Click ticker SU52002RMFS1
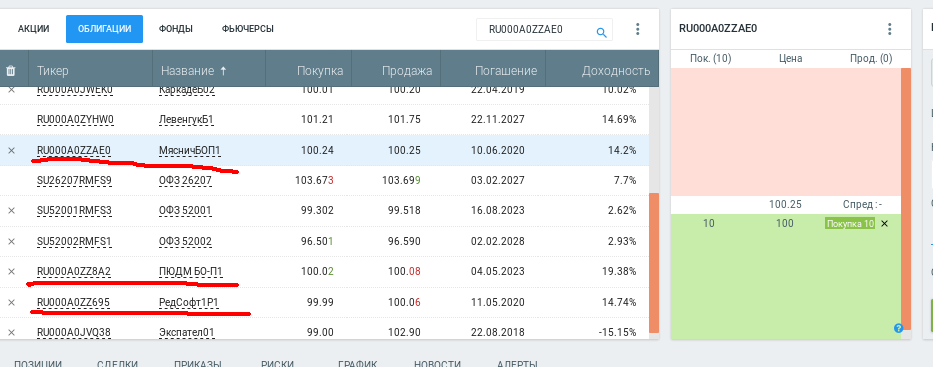933x367 pixels. [x=74, y=241]
